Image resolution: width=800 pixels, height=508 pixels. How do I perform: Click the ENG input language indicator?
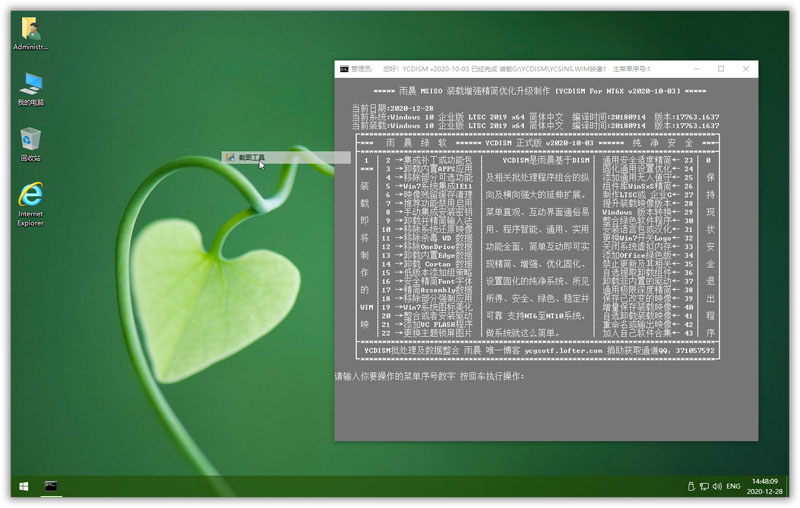click(733, 487)
